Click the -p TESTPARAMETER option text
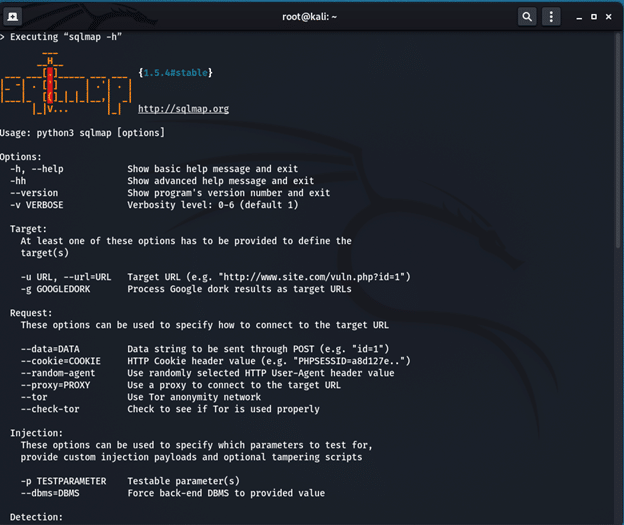 (x=63, y=481)
